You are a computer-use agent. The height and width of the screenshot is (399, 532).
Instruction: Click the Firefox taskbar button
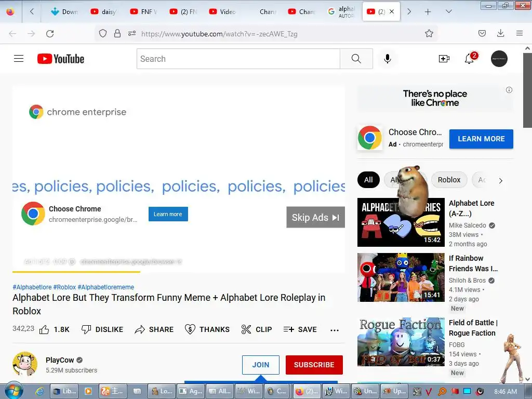click(307, 391)
